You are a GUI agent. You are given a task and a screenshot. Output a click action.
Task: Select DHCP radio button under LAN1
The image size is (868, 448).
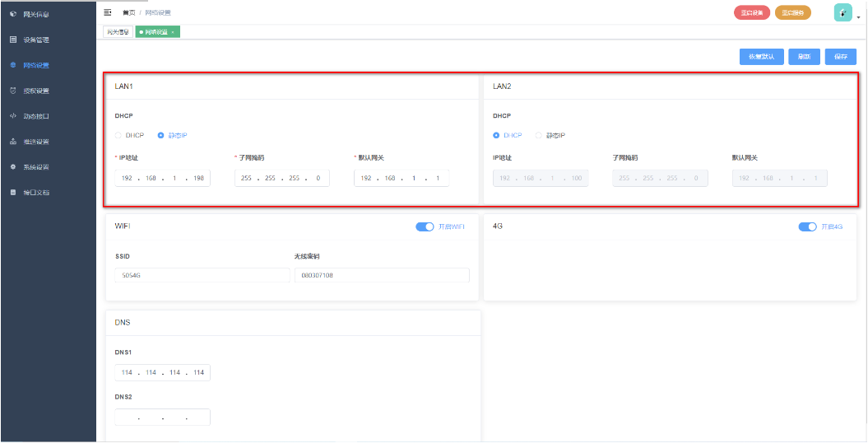[x=118, y=135]
